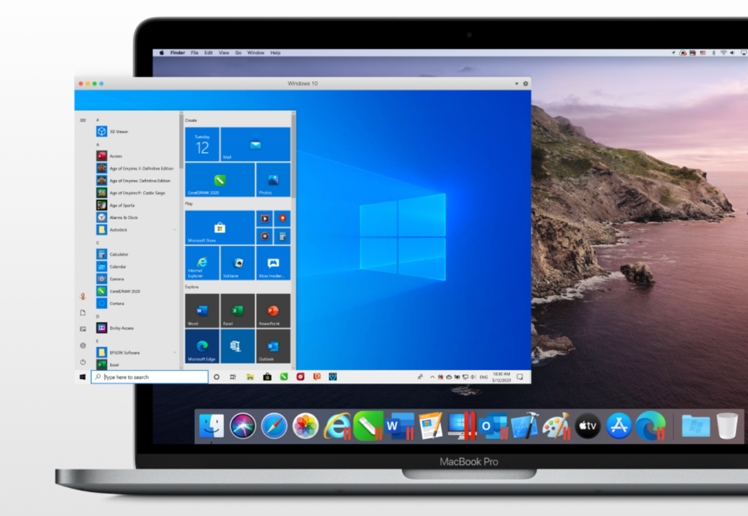Click the user account avatar in Start menu
748x516 pixels.
coord(83,296)
